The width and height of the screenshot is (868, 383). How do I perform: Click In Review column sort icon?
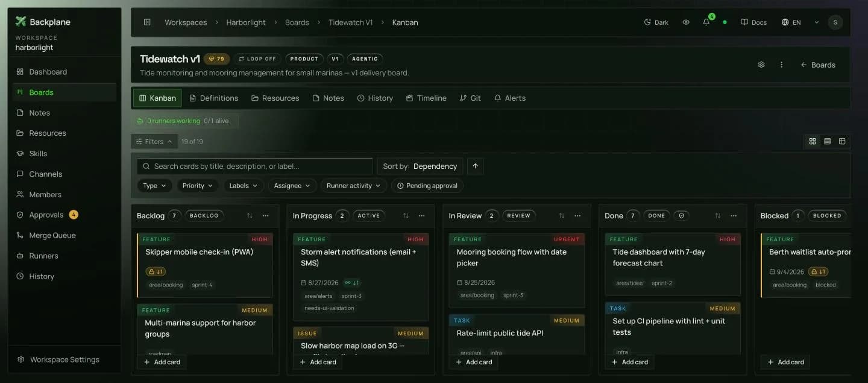point(562,216)
